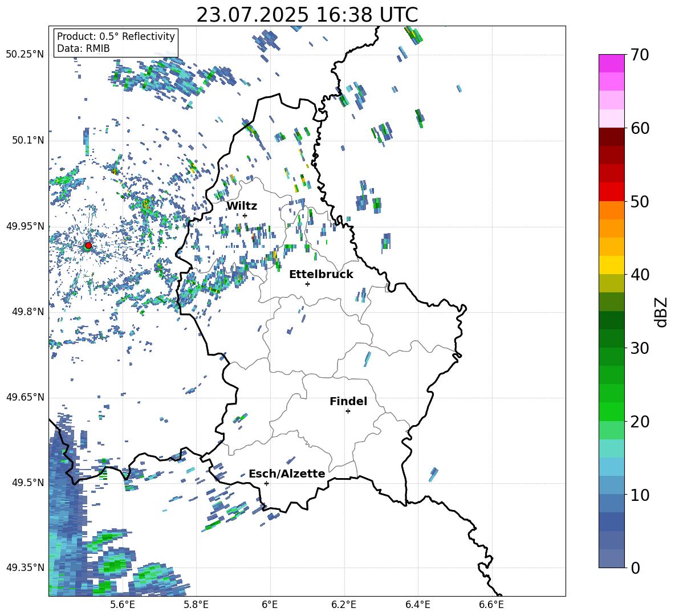Click the 6.6°E longitude label
675x616 pixels.
tap(491, 605)
